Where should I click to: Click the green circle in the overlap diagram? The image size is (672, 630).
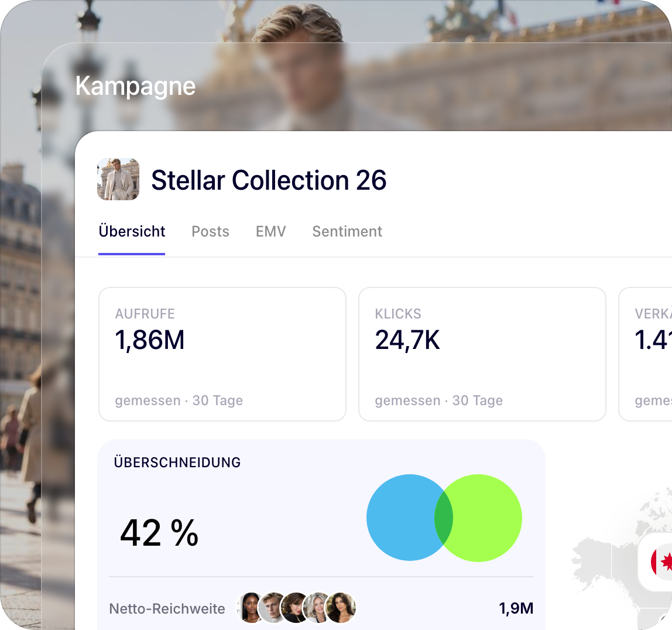click(x=488, y=518)
